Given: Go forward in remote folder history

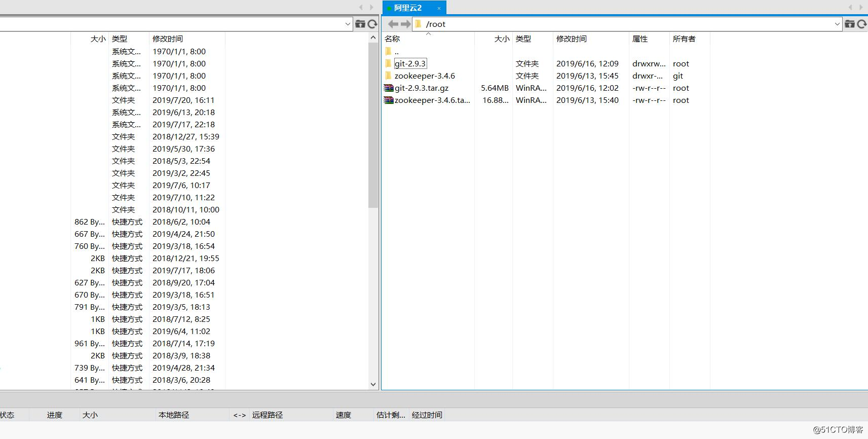Looking at the screenshot, I should click(405, 24).
